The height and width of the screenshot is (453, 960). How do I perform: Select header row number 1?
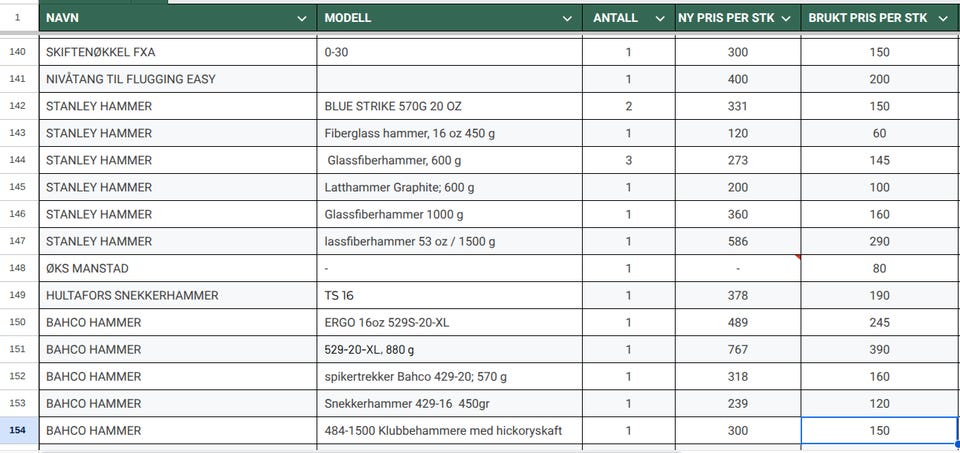pos(18,18)
